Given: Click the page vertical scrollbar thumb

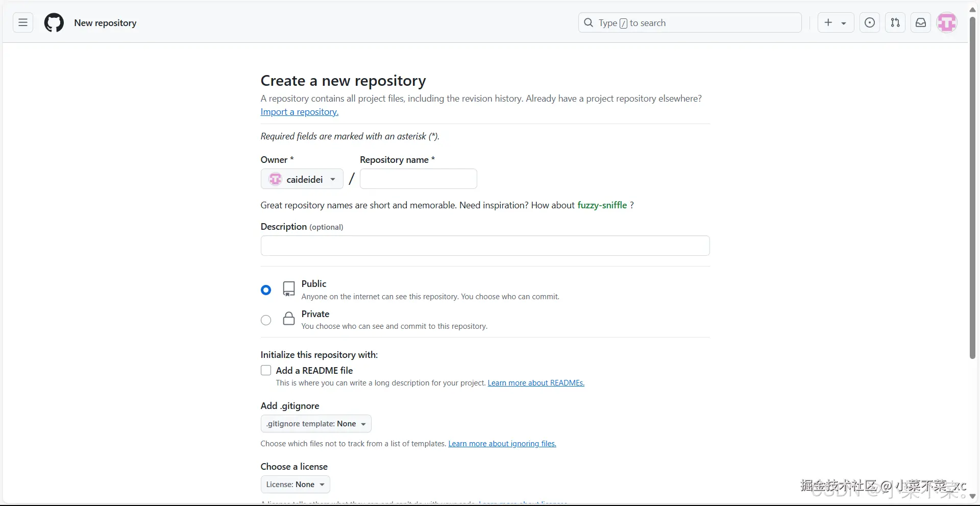Looking at the screenshot, I should coord(972,188).
